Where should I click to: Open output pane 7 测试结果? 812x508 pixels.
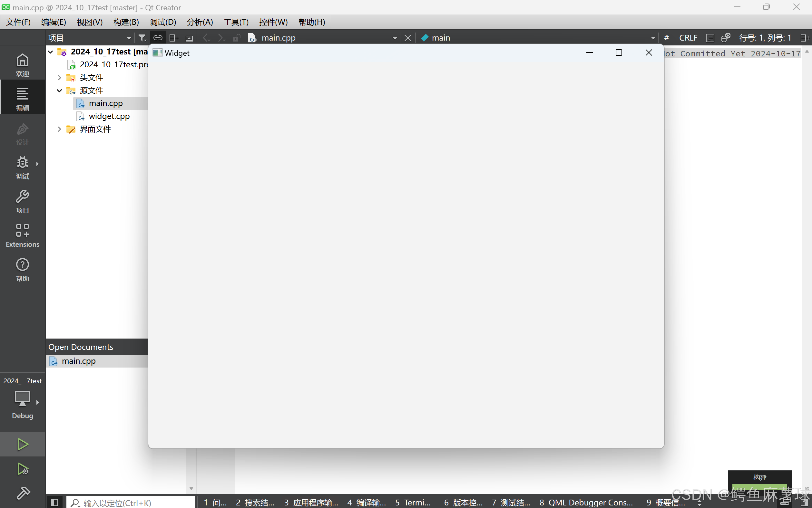click(511, 502)
